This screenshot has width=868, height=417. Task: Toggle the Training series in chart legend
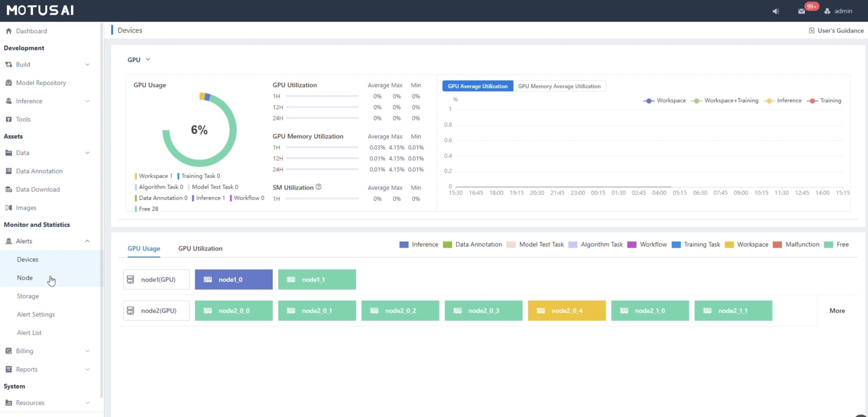click(x=824, y=101)
